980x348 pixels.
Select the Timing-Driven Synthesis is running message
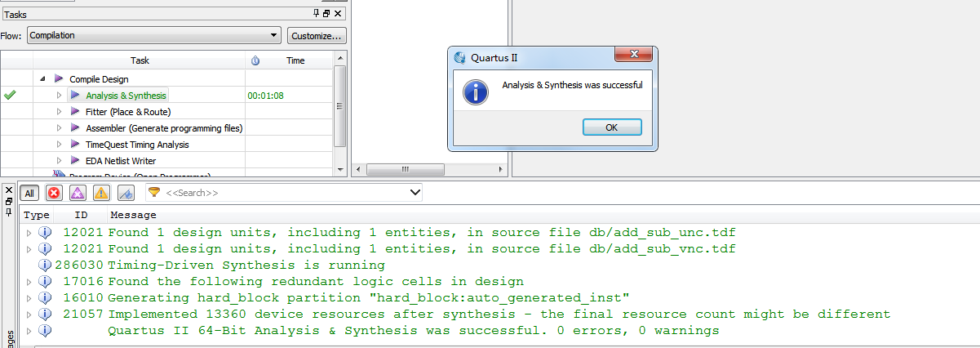[x=246, y=265]
